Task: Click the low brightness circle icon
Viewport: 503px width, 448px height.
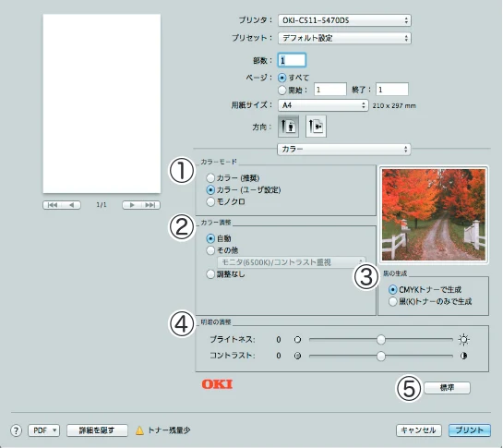Action: (297, 339)
